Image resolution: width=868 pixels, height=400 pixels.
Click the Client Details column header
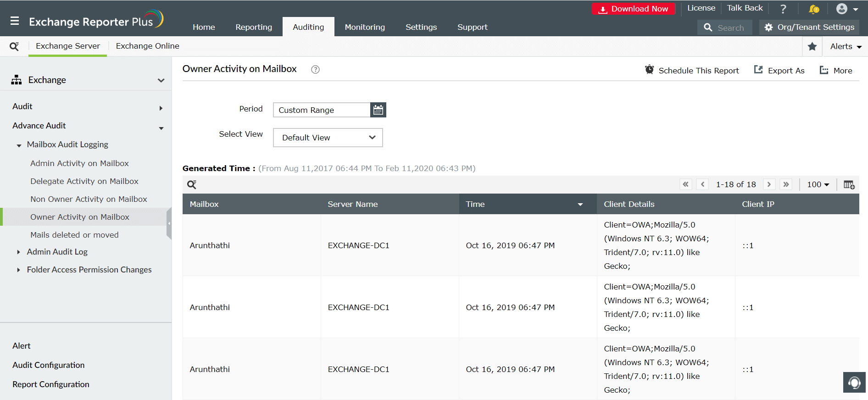tap(629, 204)
